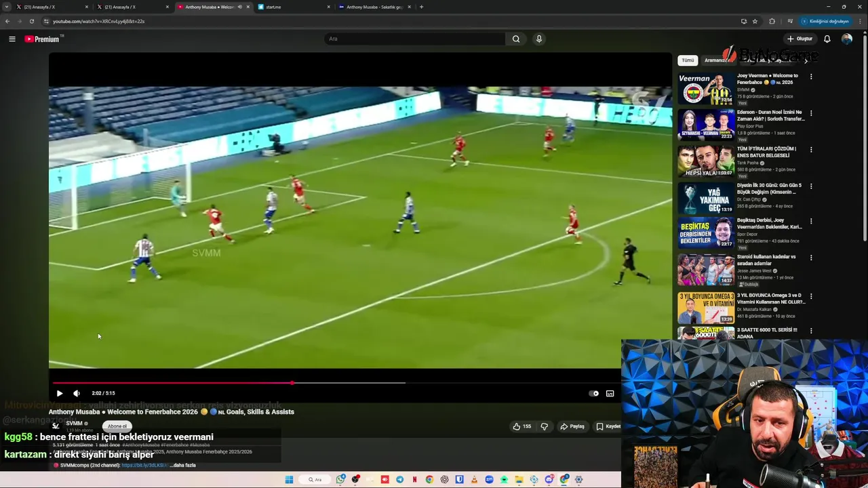The width and height of the screenshot is (868, 488).
Task: Mute the video with the speaker icon
Action: tap(77, 393)
